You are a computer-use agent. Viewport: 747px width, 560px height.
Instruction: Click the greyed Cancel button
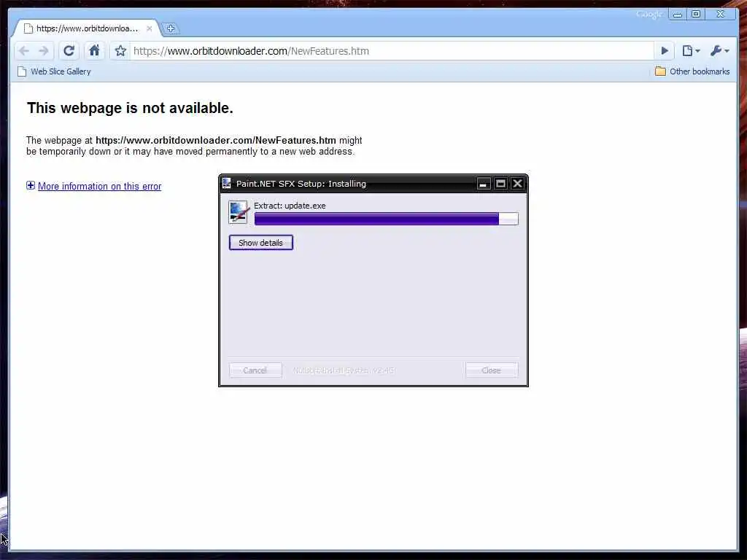(255, 370)
